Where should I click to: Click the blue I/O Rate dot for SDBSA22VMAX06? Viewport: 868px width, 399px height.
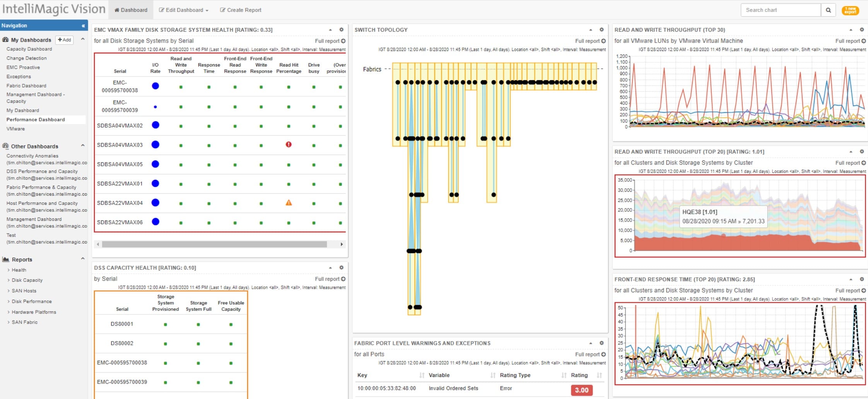(x=155, y=222)
